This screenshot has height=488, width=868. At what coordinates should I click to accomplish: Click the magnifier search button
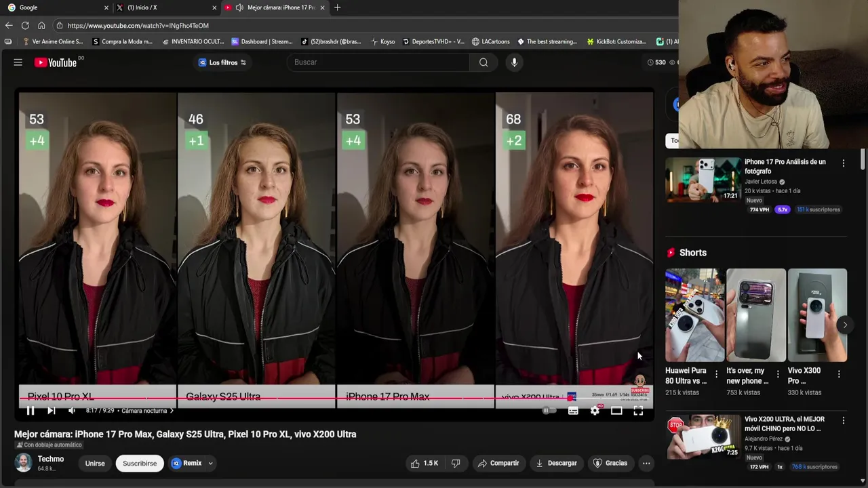point(484,62)
